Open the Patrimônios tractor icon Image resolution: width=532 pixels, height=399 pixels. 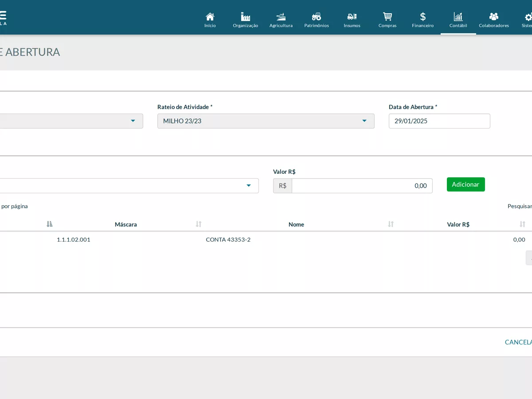[317, 17]
